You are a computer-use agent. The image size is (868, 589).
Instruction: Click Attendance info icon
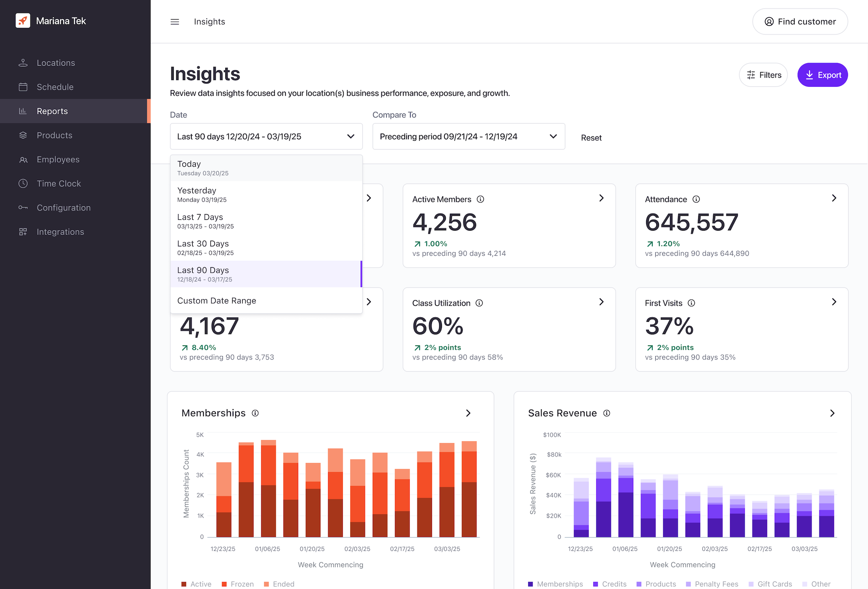(x=696, y=199)
